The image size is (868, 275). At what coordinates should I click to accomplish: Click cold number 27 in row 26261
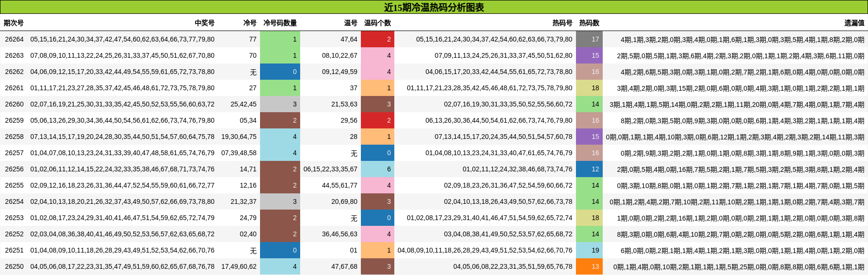pos(253,88)
